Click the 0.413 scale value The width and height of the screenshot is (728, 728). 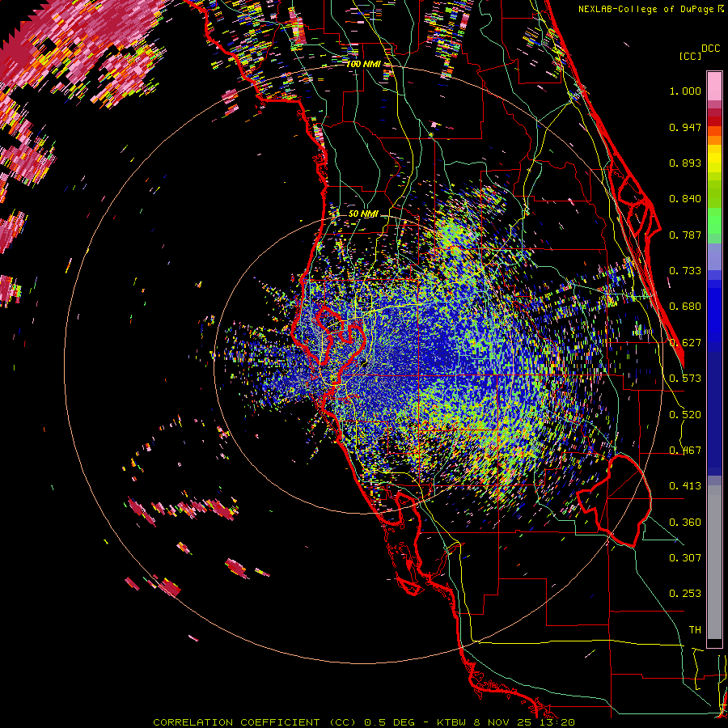coord(685,486)
